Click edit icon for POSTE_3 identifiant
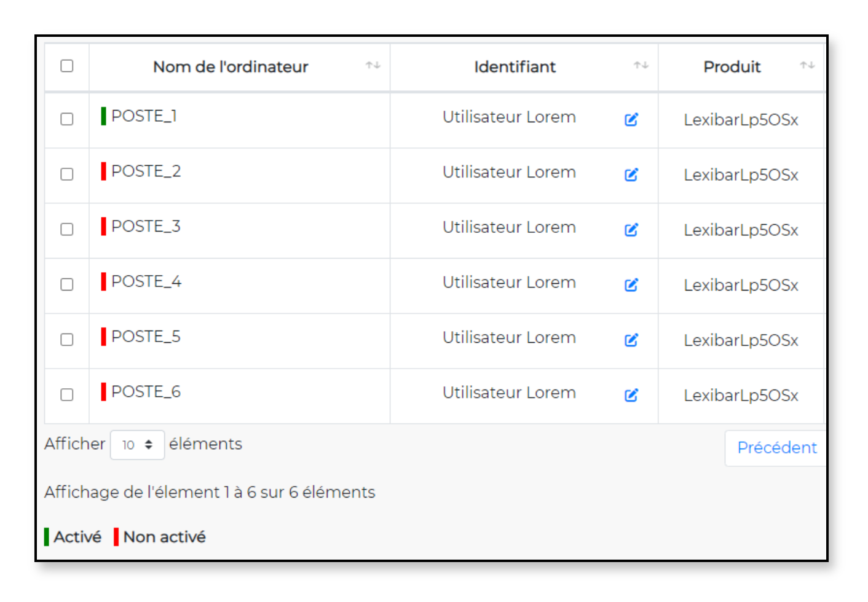This screenshot has height=602, width=868. (631, 230)
